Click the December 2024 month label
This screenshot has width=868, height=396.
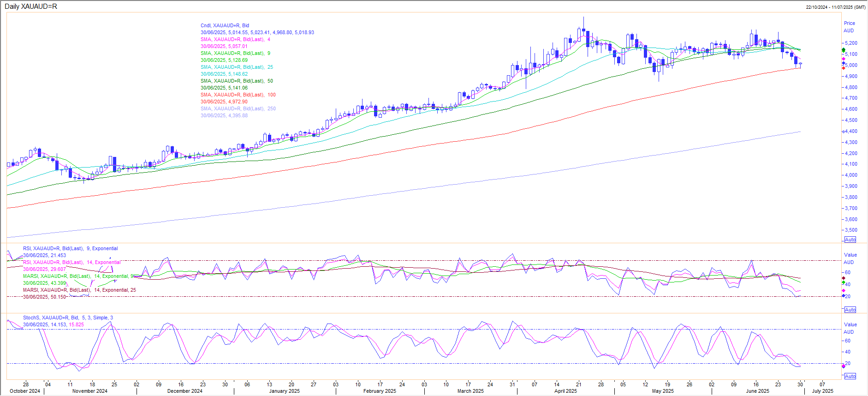(185, 391)
